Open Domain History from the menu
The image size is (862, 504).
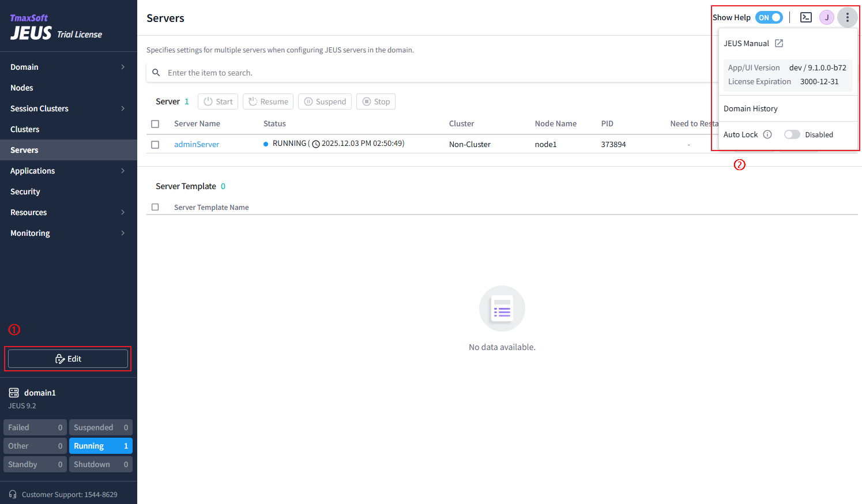coord(751,108)
